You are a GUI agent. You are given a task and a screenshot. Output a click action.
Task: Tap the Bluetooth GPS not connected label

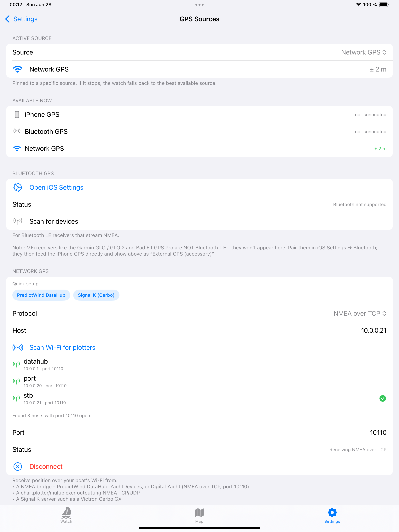click(x=370, y=132)
